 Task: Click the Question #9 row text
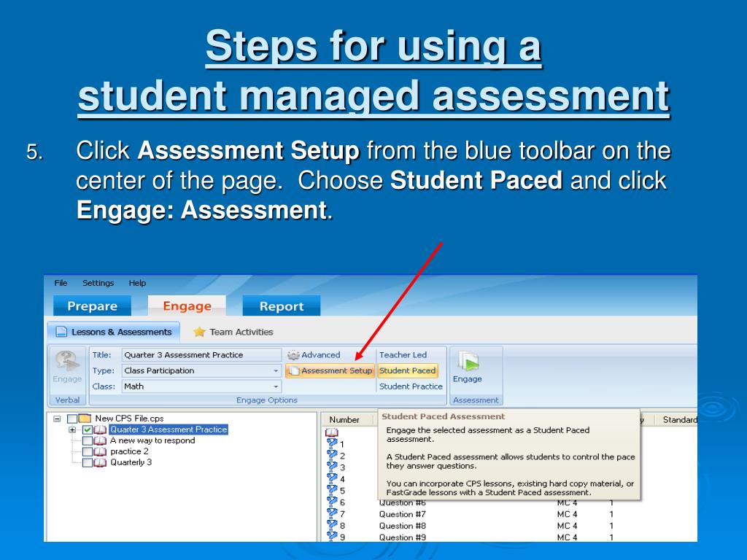[403, 537]
